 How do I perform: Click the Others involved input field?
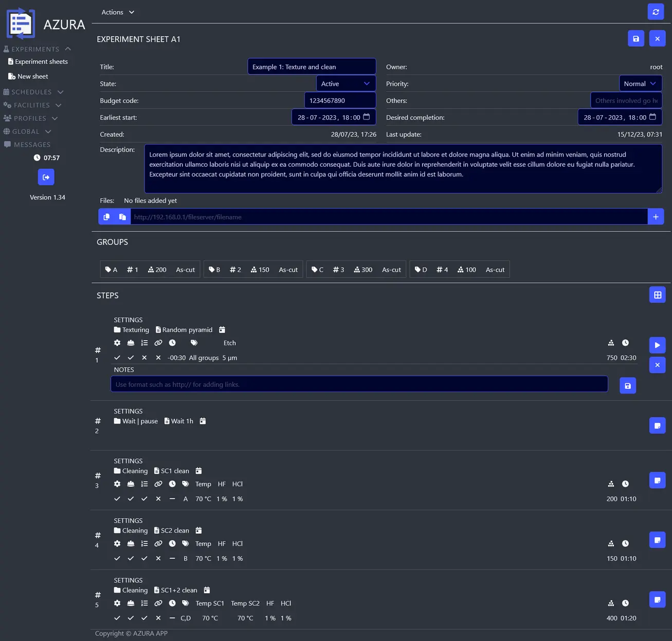[626, 100]
